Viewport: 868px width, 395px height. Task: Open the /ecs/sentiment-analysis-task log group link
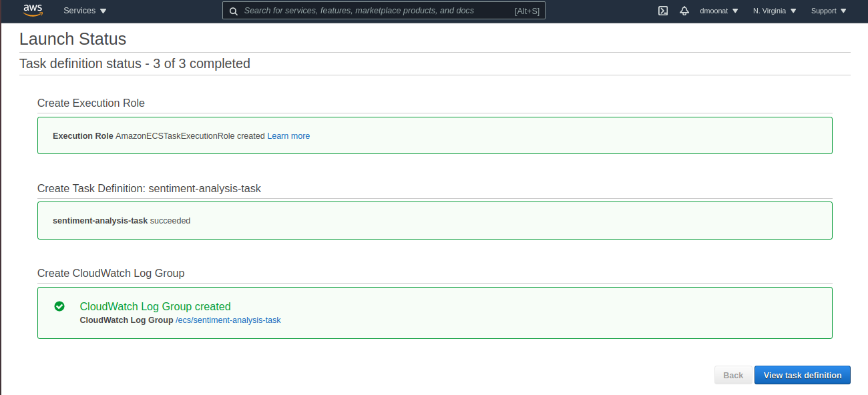point(228,320)
